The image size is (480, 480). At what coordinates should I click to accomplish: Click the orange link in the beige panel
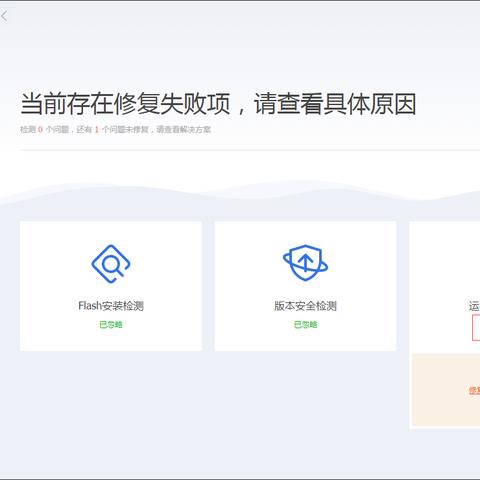(x=475, y=390)
